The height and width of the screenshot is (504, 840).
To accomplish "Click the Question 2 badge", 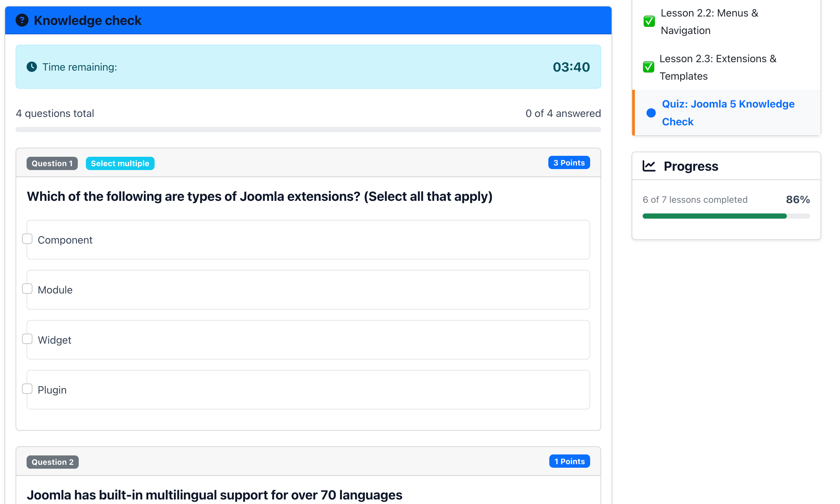I will pos(53,462).
